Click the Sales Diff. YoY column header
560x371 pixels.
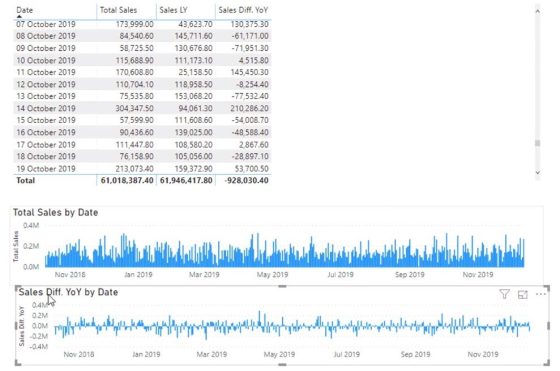pyautogui.click(x=243, y=10)
